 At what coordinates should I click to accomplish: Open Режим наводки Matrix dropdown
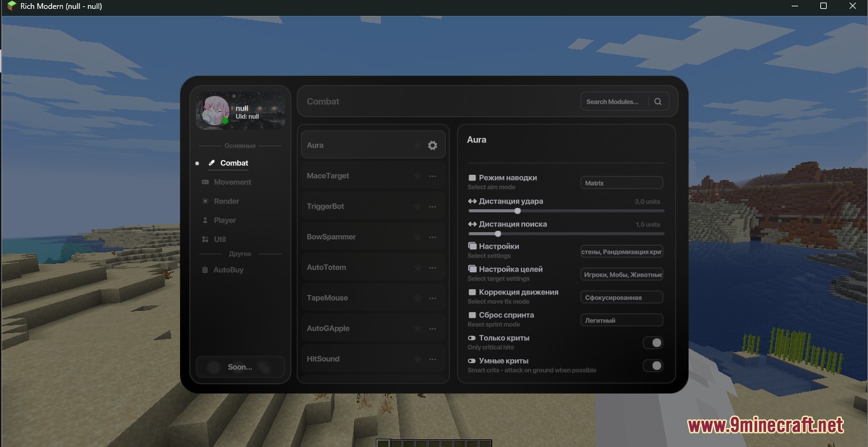coord(621,183)
